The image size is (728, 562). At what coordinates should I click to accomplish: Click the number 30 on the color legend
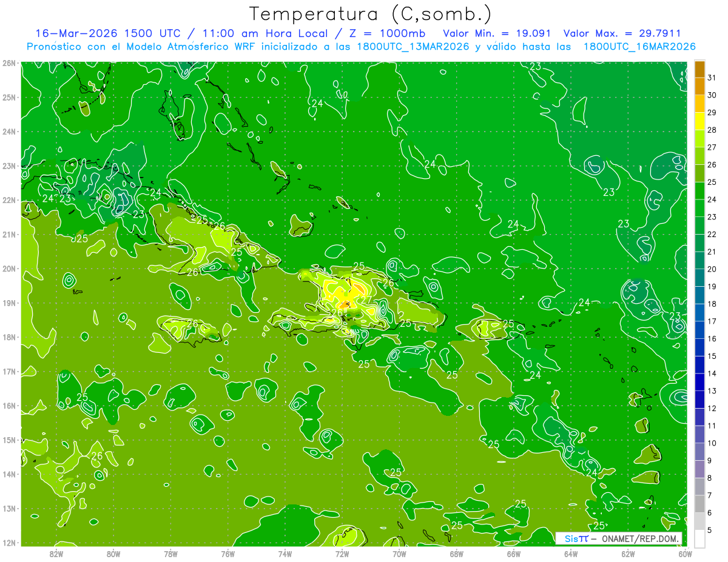[712, 95]
